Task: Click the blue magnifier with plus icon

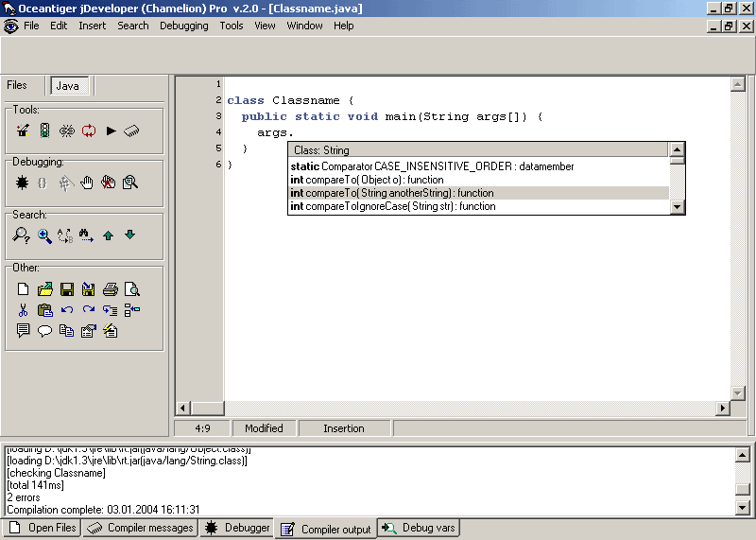Action: point(44,236)
